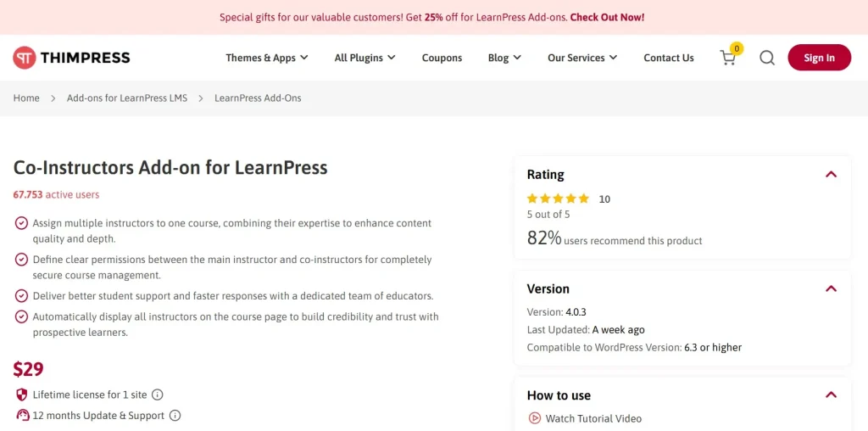Screen dimensions: 868x431
Task: Collapse the Version panel
Action: (x=831, y=288)
